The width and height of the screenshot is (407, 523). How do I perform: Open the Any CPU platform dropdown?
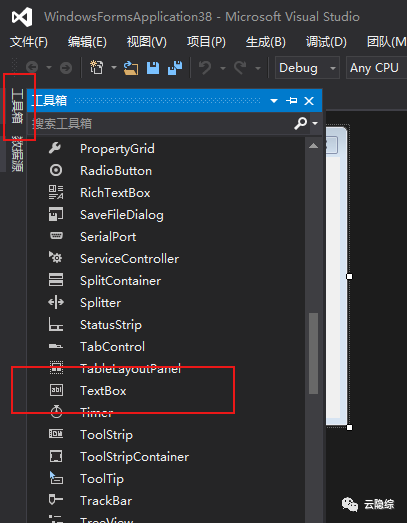(377, 68)
